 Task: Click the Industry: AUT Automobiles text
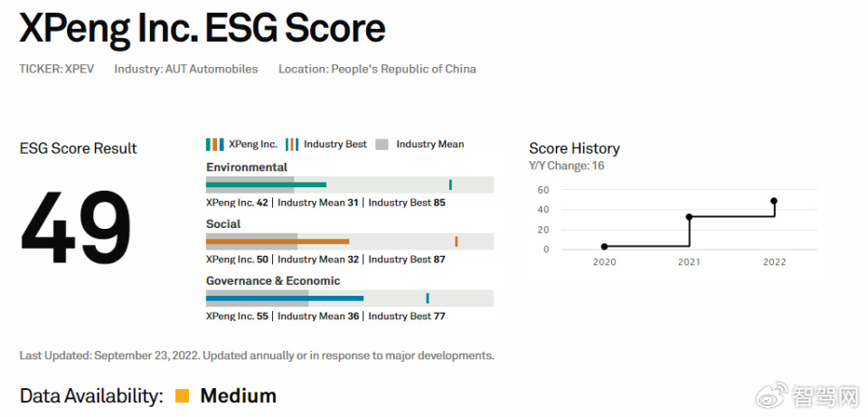pyautogui.click(x=186, y=70)
